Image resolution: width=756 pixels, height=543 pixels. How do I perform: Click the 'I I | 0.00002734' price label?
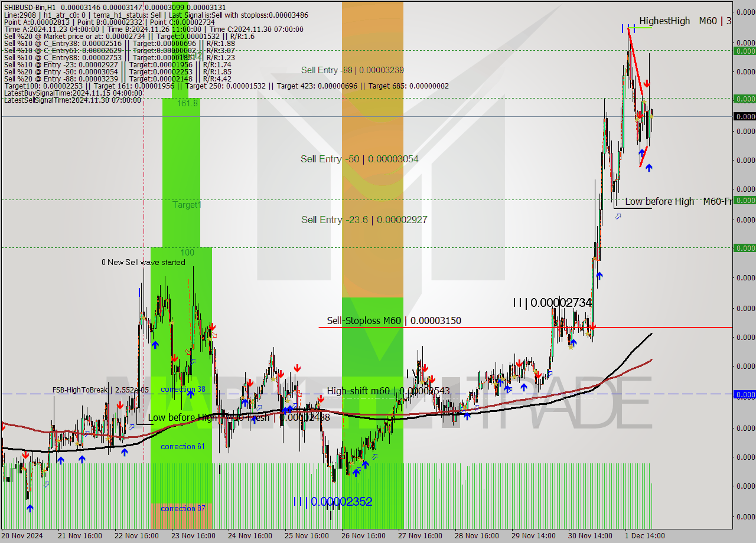pos(552,303)
